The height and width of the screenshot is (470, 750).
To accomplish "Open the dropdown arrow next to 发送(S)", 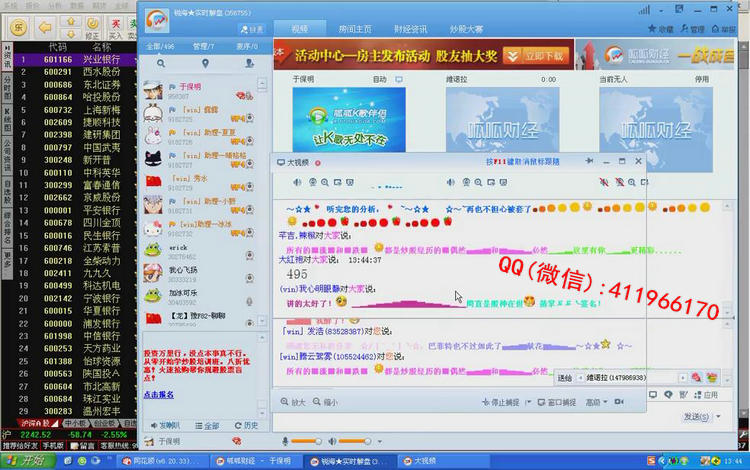I will point(718,417).
